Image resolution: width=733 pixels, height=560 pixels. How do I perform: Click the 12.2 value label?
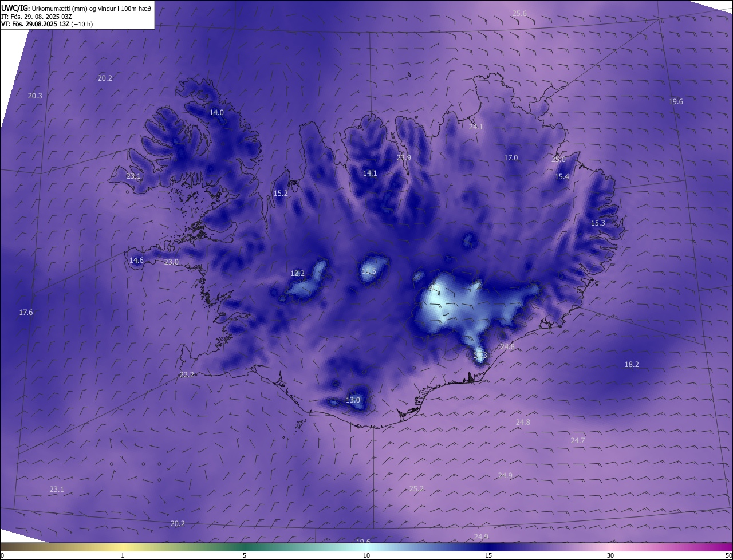point(298,273)
